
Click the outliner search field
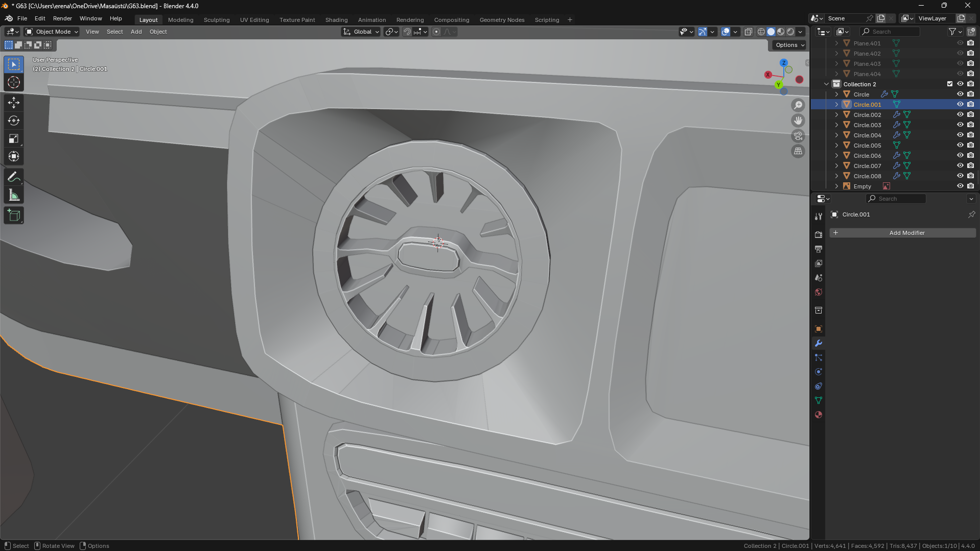pos(890,32)
